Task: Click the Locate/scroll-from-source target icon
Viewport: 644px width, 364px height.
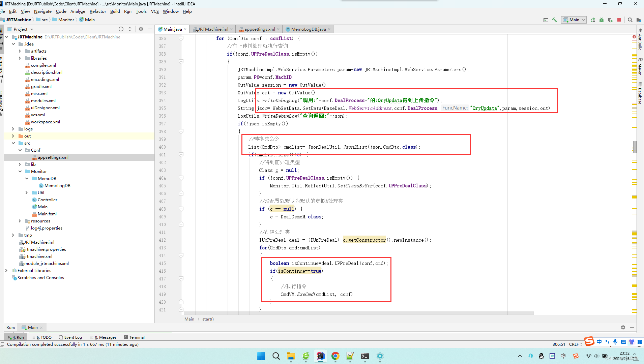Action: (x=121, y=29)
